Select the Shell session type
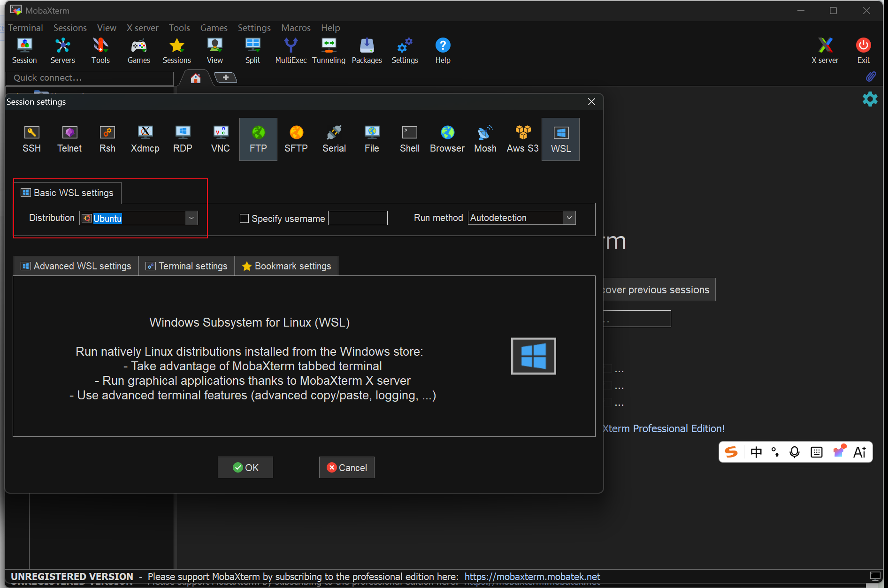Viewport: 888px width, 588px height. (x=410, y=139)
